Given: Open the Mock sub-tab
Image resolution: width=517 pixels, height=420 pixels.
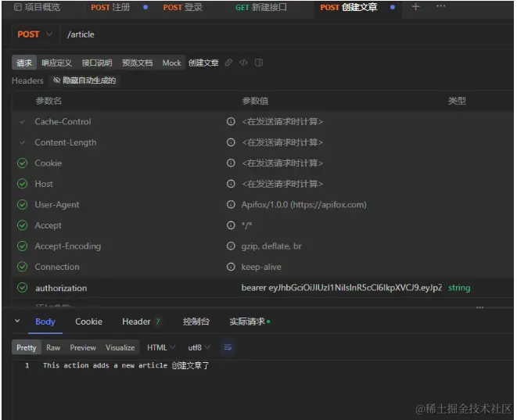Looking at the screenshot, I should [171, 63].
